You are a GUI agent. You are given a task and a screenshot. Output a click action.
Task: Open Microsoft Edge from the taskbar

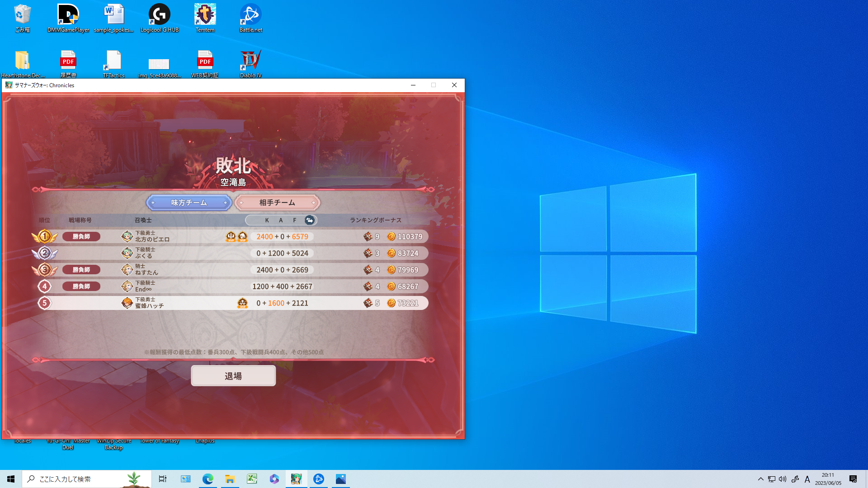[208, 479]
